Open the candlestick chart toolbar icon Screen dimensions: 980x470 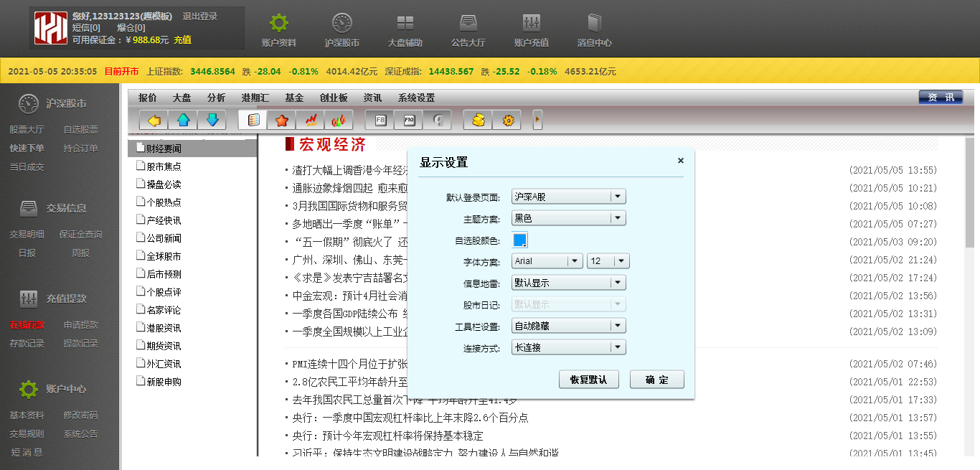click(x=339, y=121)
